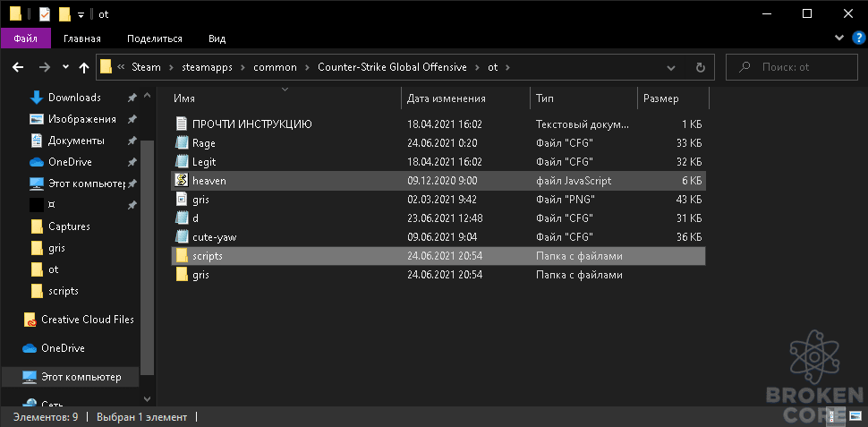Click the Properties quick access toolbar icon
The height and width of the screenshot is (427, 868).
[45, 13]
